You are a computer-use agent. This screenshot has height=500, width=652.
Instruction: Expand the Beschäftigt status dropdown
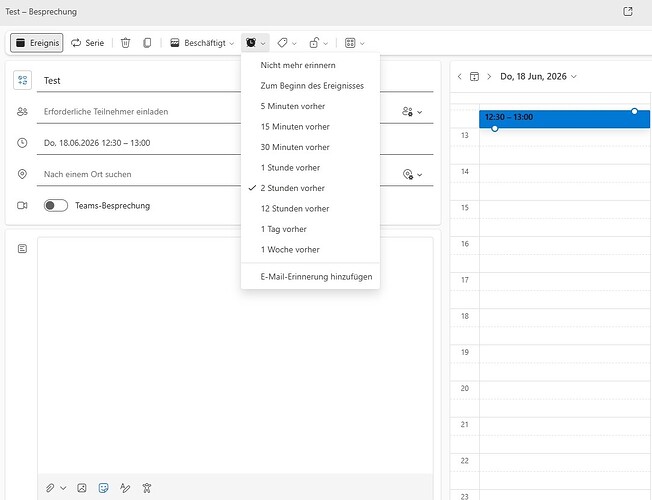click(x=202, y=43)
